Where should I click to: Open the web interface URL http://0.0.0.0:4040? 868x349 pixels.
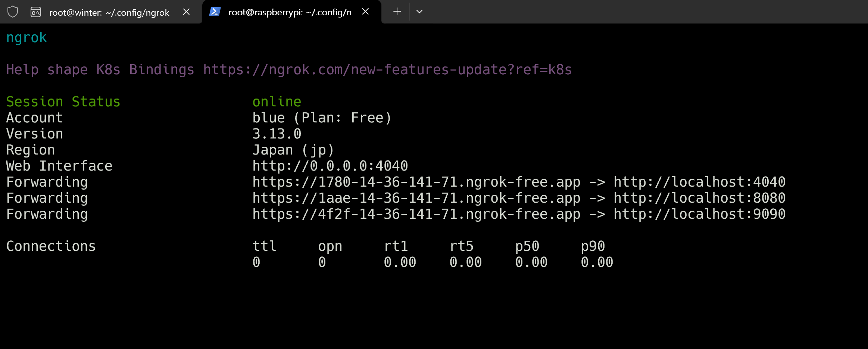tap(330, 166)
